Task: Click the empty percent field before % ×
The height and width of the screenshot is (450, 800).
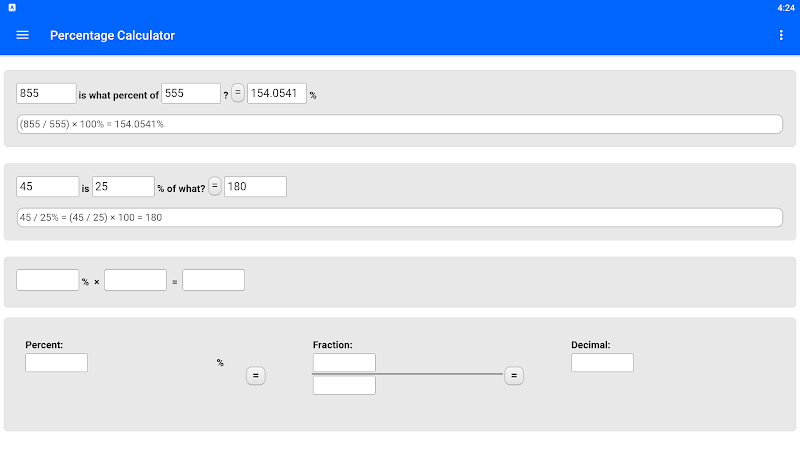Action: coord(47,280)
